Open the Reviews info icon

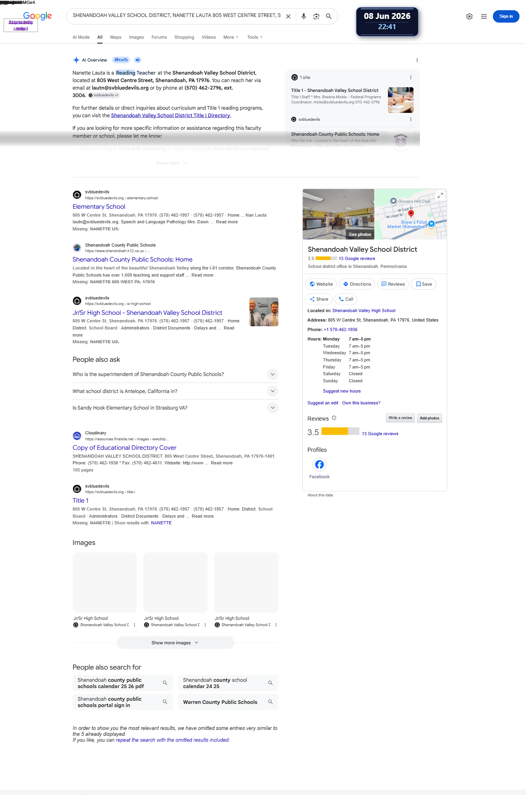pyautogui.click(x=334, y=418)
